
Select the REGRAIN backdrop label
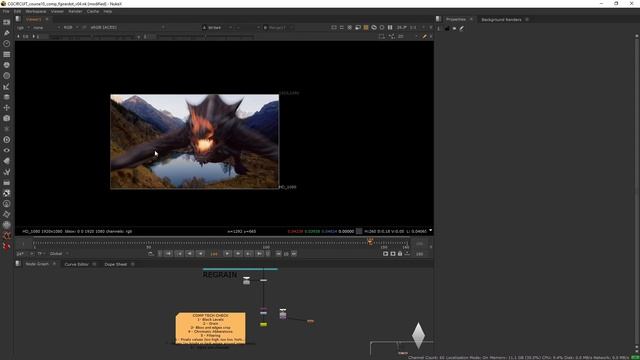(x=220, y=275)
